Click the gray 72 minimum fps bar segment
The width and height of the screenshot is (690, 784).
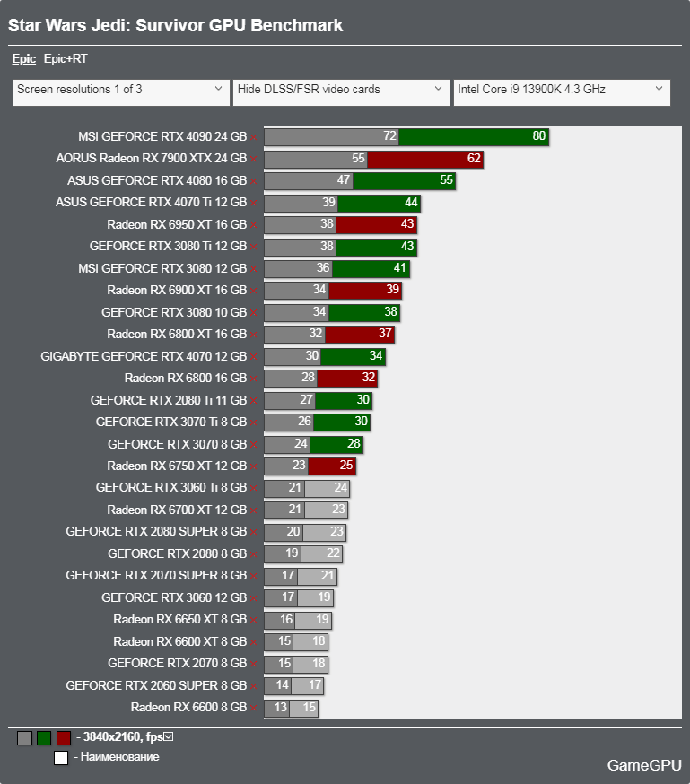331,136
